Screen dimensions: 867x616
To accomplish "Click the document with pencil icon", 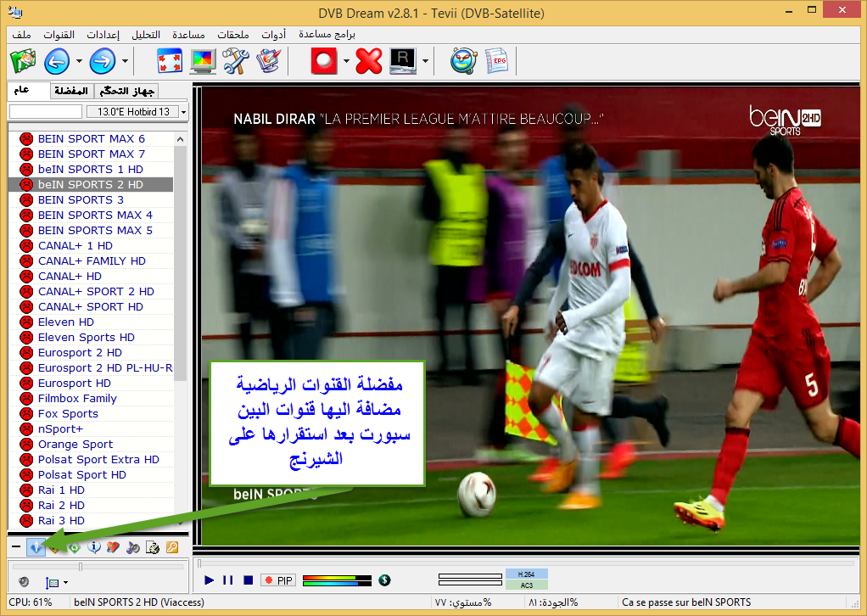I will pyautogui.click(x=153, y=547).
